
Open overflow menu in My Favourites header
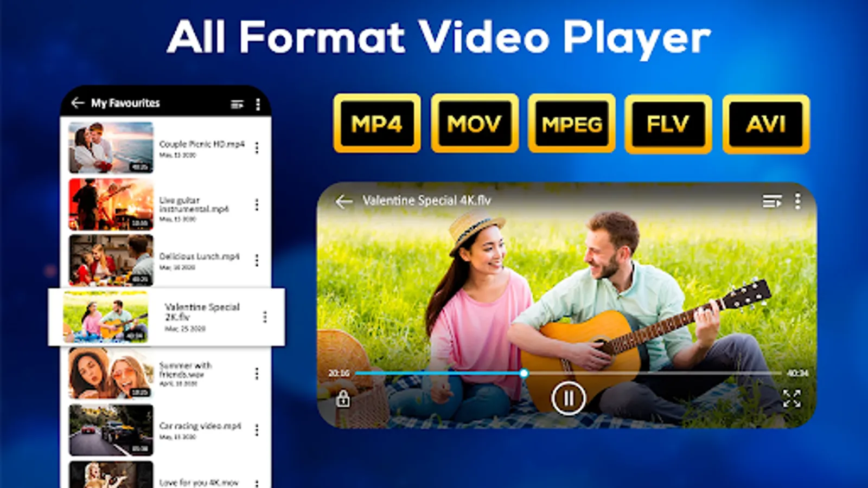(x=258, y=104)
